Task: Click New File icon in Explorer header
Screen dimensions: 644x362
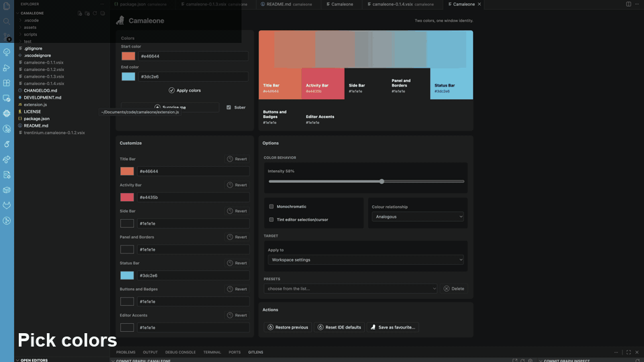Action: pos(80,13)
